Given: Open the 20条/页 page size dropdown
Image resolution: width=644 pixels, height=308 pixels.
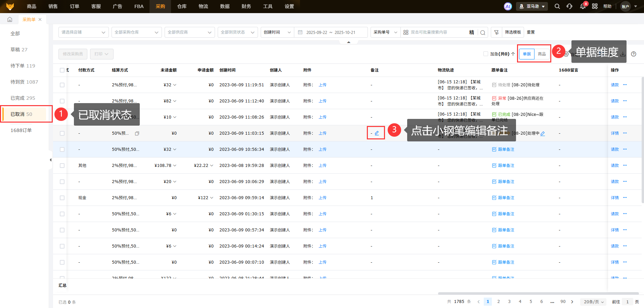Looking at the screenshot, I should pos(593,302).
